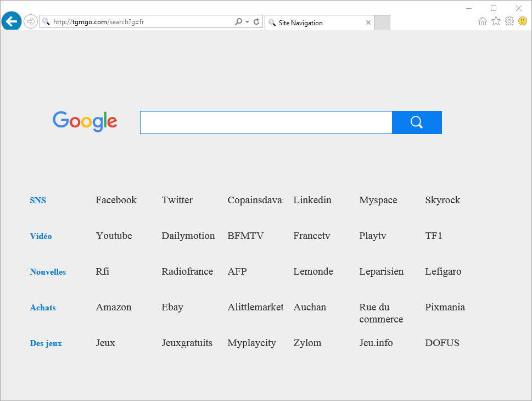The height and width of the screenshot is (401, 532).
Task: Close the Site Navigation tab
Action: 368,23
